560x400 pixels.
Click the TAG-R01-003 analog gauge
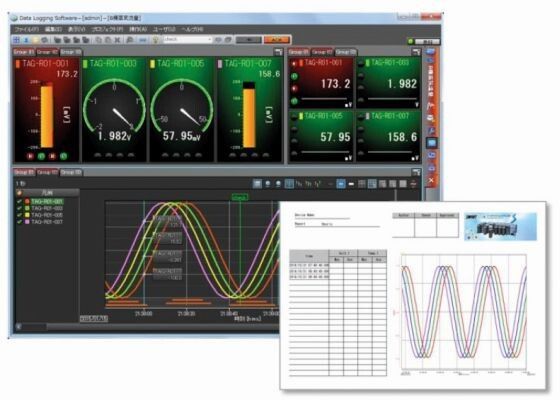point(114,110)
